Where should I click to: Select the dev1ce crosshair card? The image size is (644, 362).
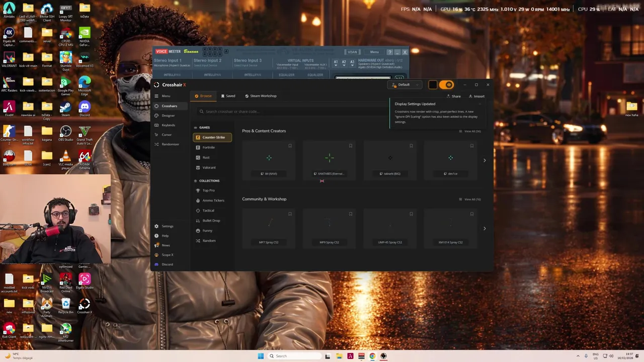[x=451, y=160]
